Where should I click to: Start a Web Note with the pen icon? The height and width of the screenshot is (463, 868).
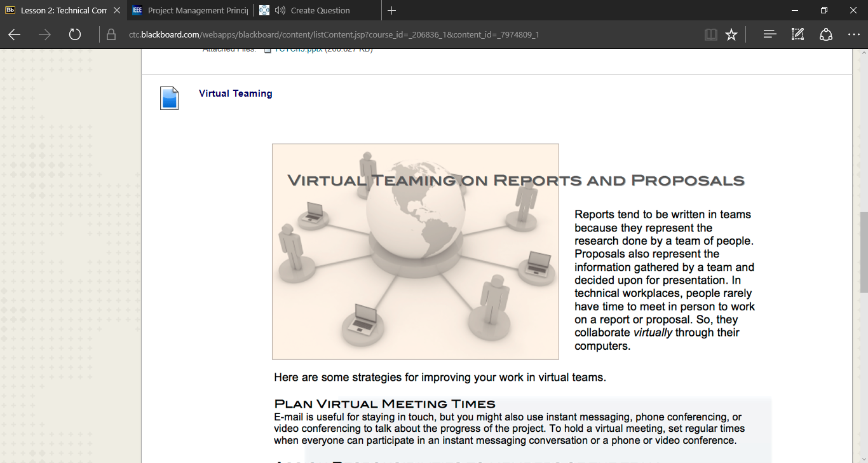point(797,34)
